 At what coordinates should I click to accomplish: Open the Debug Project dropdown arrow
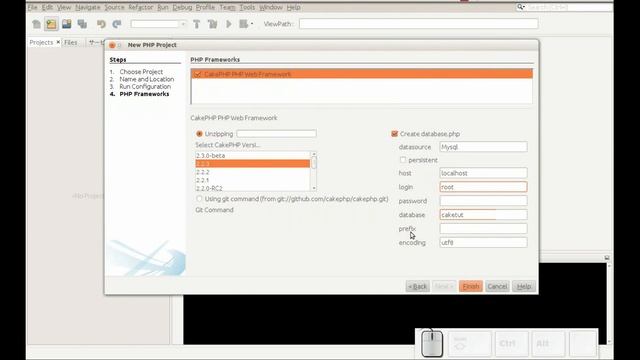coord(252,24)
